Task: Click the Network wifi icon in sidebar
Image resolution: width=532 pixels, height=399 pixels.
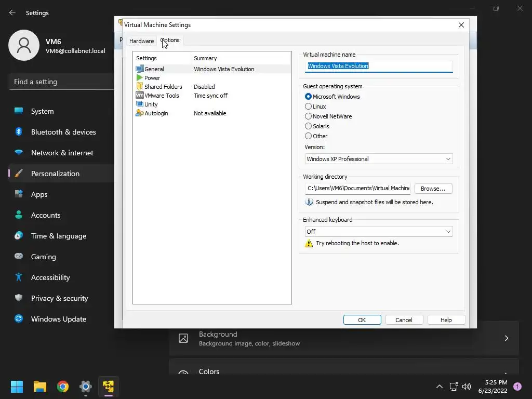Action: pos(19,152)
